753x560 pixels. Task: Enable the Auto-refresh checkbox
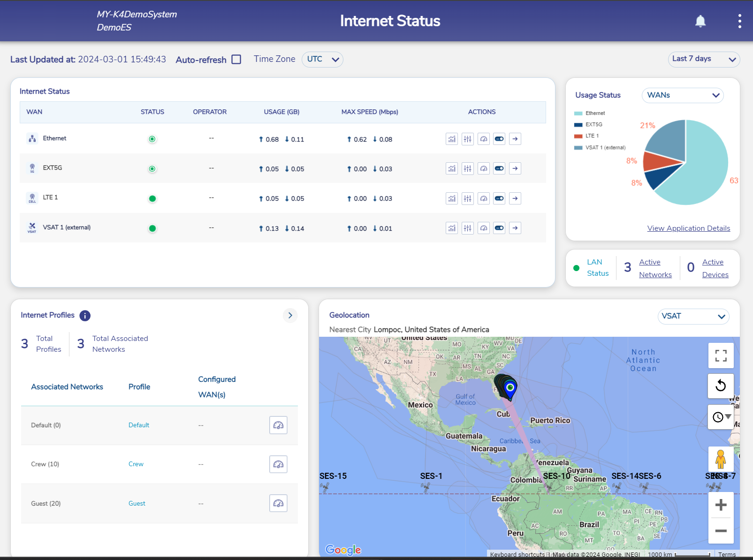(236, 60)
